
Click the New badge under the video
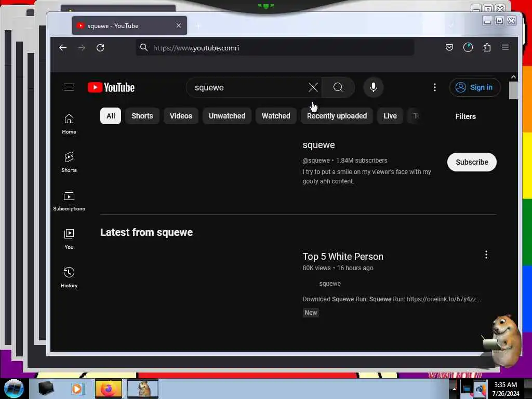coord(311,313)
